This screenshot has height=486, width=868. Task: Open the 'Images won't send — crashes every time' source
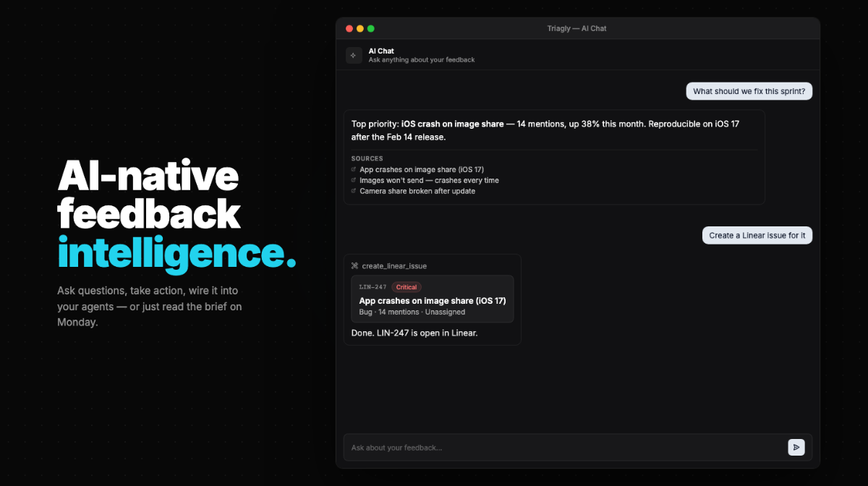click(429, 180)
